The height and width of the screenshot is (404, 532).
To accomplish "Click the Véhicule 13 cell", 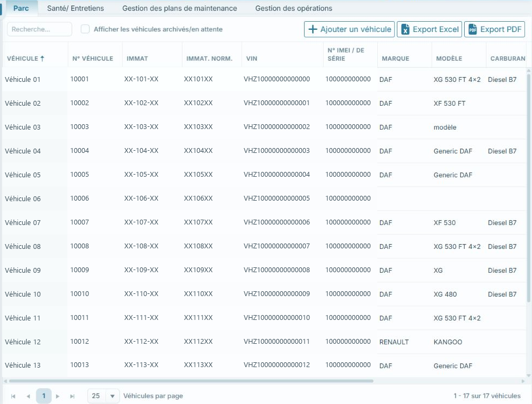I will tap(23, 365).
